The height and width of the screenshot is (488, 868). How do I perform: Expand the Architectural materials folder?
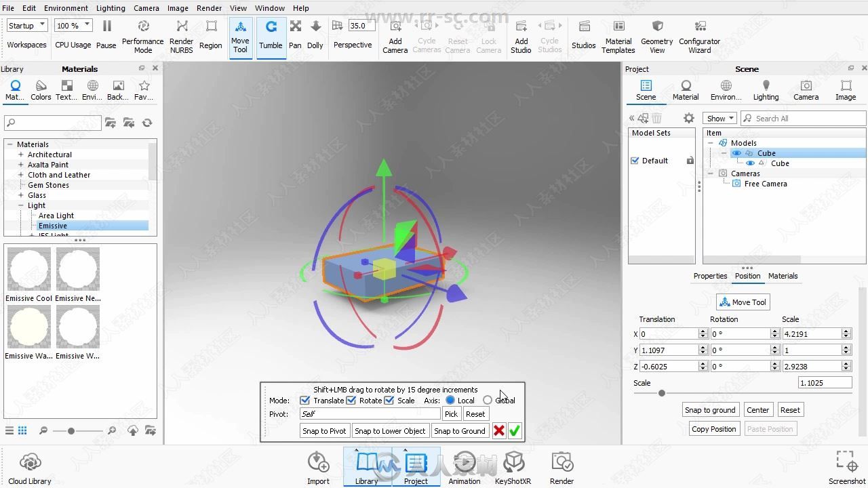(21, 155)
